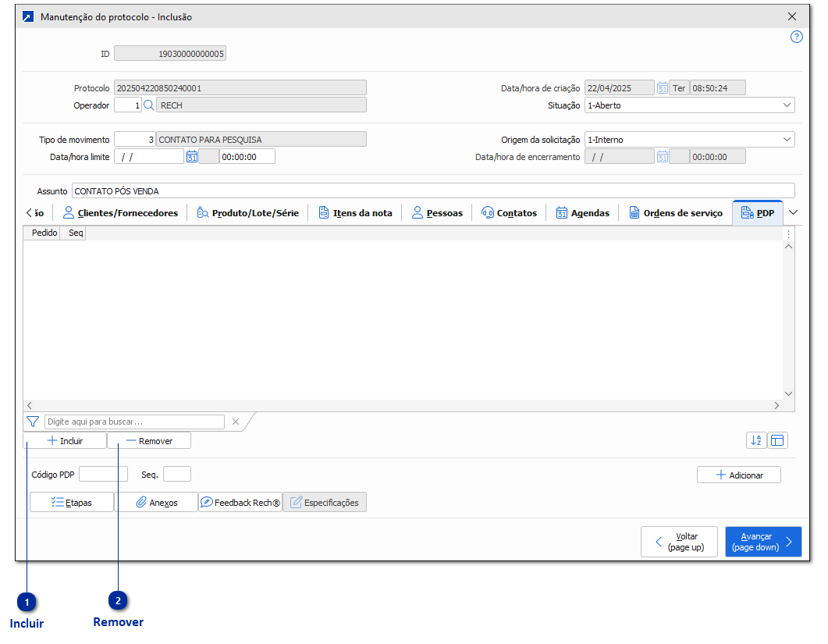Click the Incluir button

65,440
